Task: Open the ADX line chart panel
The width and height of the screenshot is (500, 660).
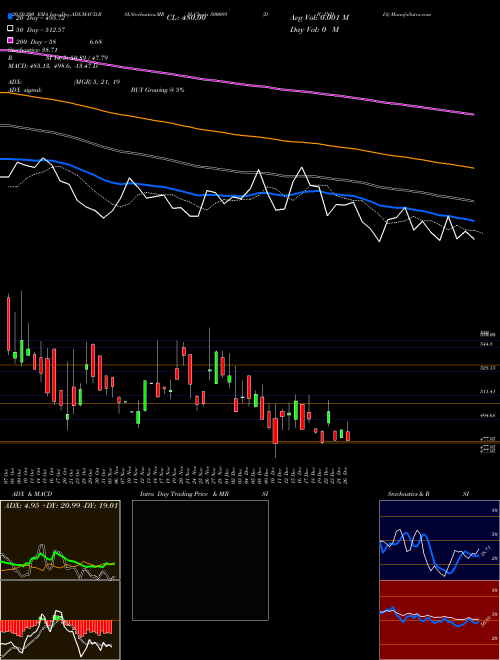Action: tap(60, 540)
